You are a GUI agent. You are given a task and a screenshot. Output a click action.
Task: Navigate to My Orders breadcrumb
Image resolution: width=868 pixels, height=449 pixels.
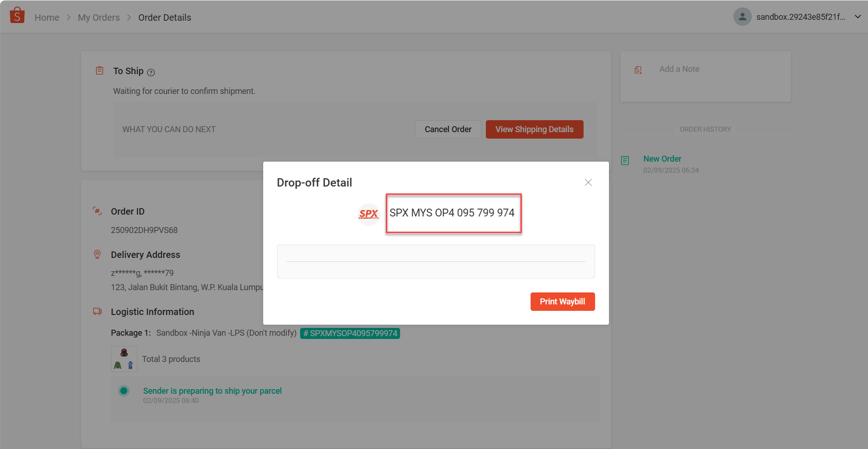(x=99, y=17)
